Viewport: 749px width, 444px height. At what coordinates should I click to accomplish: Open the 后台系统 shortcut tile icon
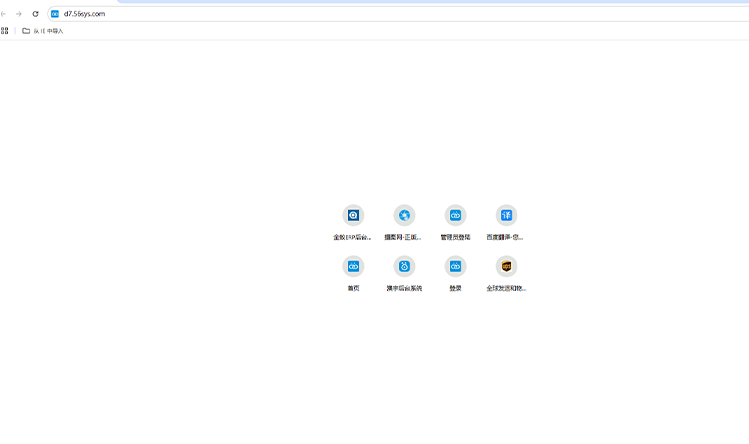click(x=404, y=266)
